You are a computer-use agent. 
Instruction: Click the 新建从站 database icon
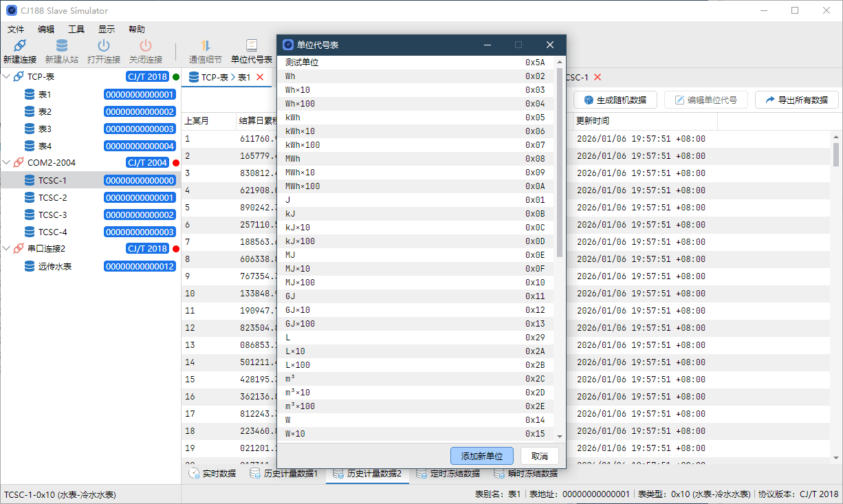coord(62,46)
